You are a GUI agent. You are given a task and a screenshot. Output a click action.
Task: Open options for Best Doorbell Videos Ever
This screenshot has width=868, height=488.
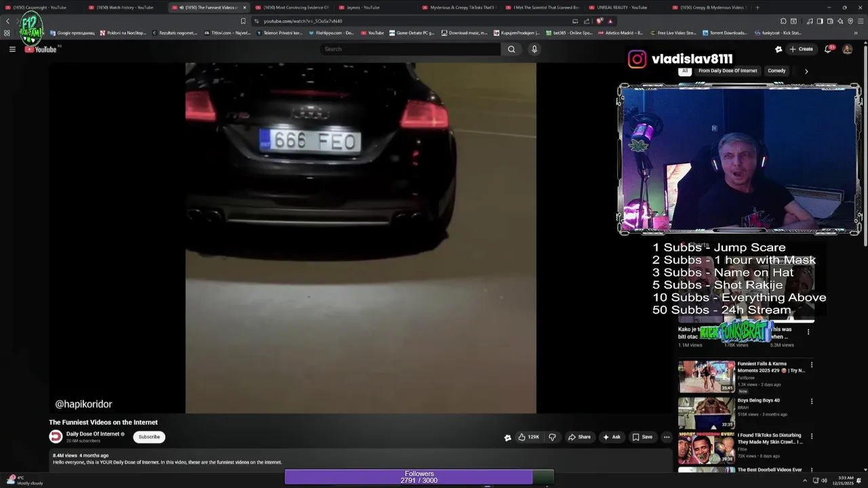(x=811, y=470)
